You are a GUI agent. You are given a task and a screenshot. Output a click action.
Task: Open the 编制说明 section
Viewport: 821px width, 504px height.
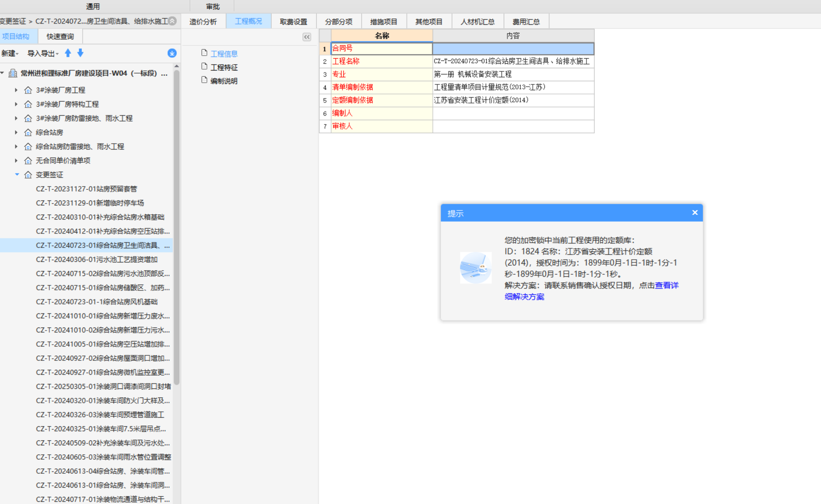point(224,81)
